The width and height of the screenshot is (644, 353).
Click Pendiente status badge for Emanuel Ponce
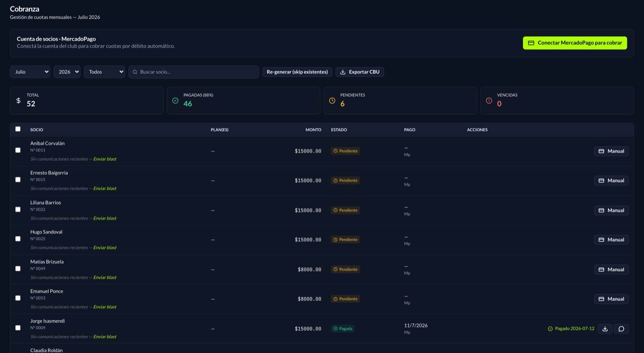pos(345,299)
